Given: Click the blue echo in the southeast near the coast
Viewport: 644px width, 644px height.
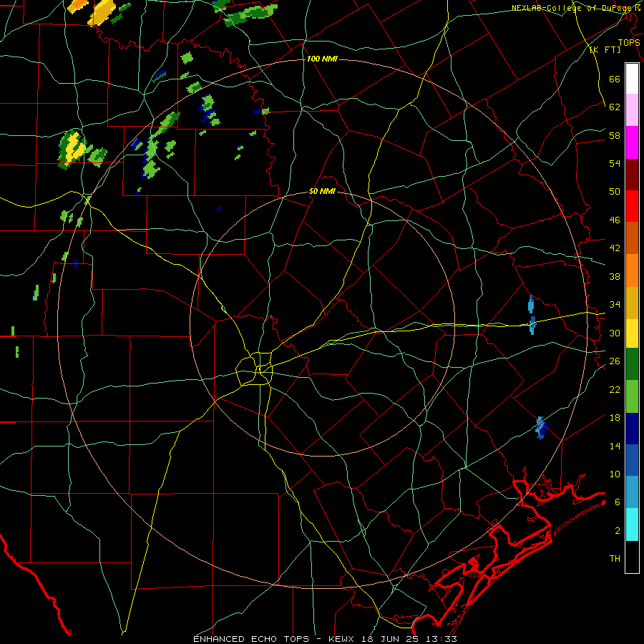Looking at the screenshot, I should pos(542,428).
